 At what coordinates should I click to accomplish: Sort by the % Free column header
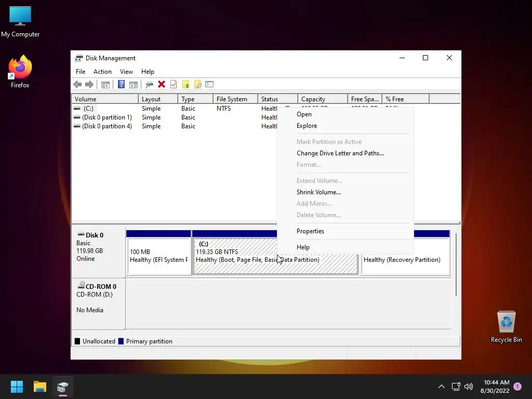[x=406, y=99]
